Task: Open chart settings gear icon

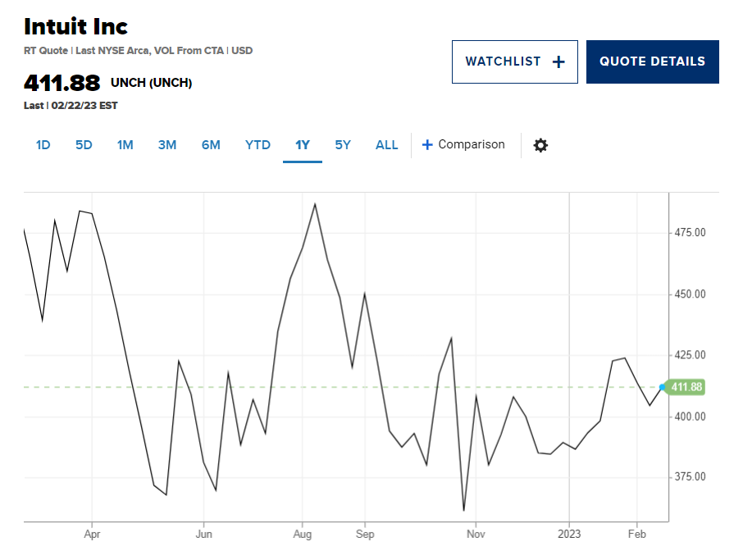Action: click(x=540, y=145)
